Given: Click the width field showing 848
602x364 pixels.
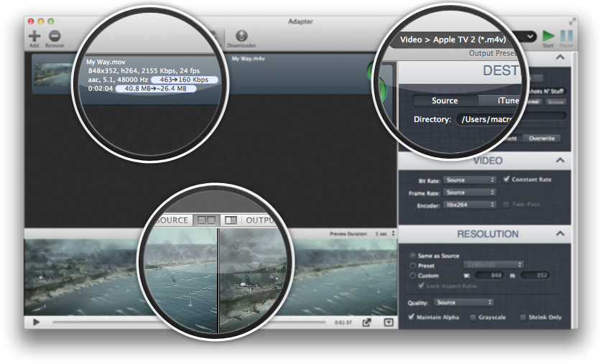Looking at the screenshot, I should (490, 276).
